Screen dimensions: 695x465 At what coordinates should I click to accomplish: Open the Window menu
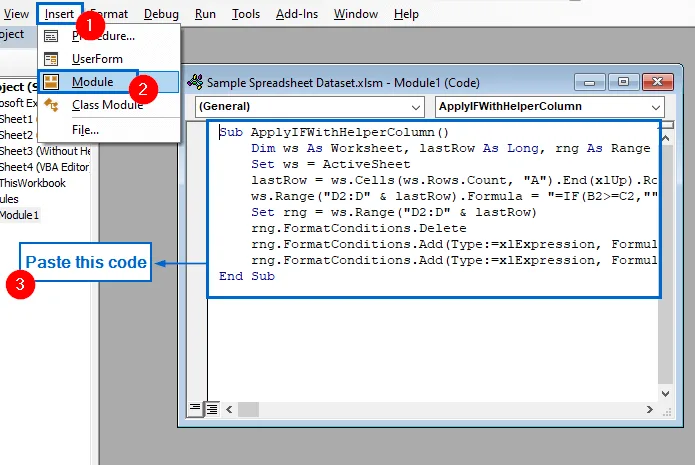(355, 14)
